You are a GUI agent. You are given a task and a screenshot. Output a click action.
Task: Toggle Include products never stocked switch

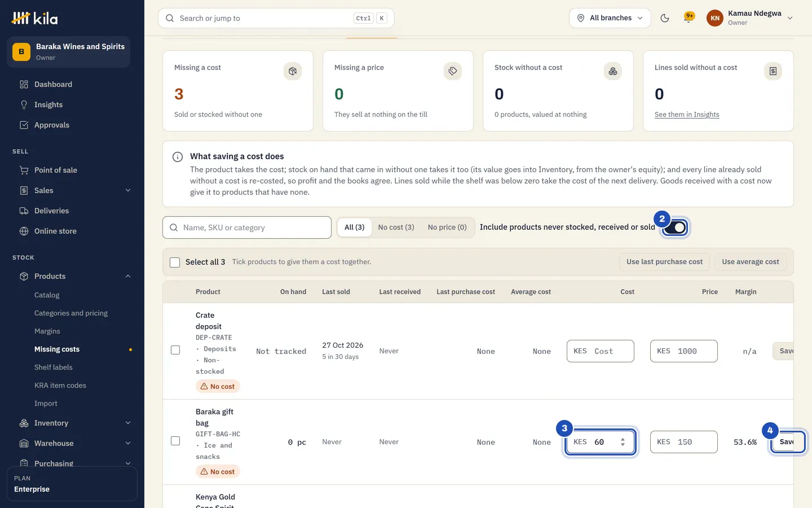tap(675, 227)
